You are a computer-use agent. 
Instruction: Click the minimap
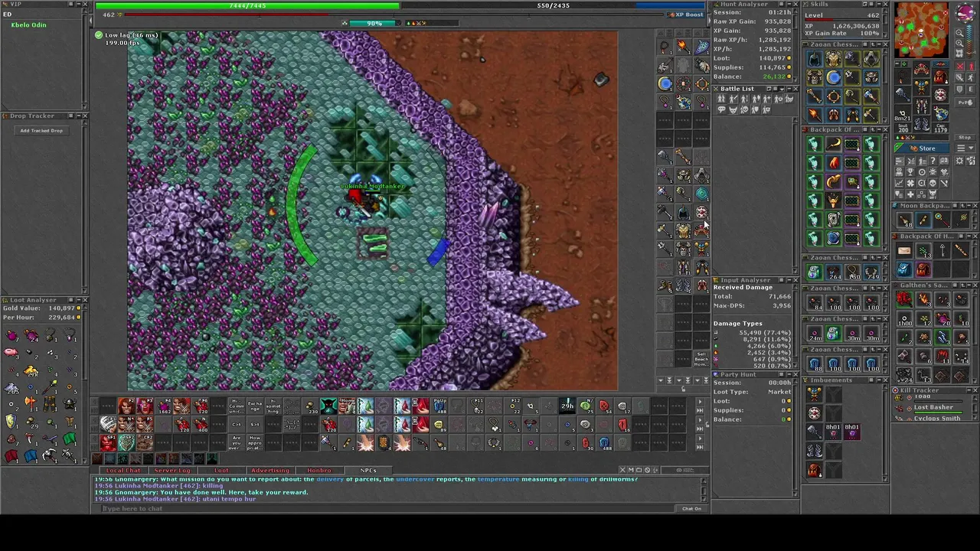click(921, 30)
